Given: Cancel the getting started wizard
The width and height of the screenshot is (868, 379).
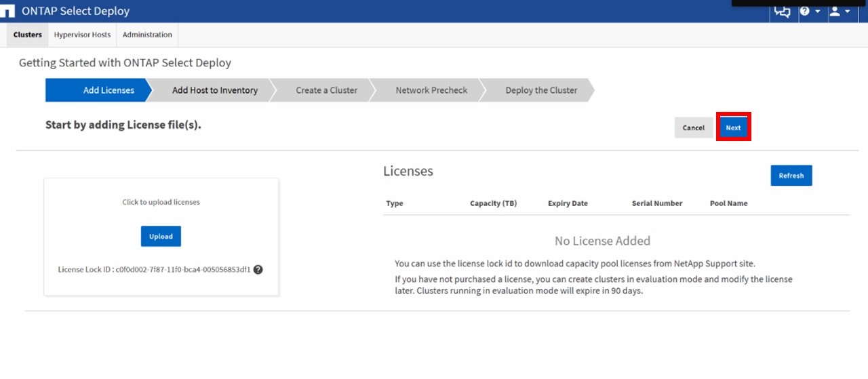Looking at the screenshot, I should click(693, 128).
